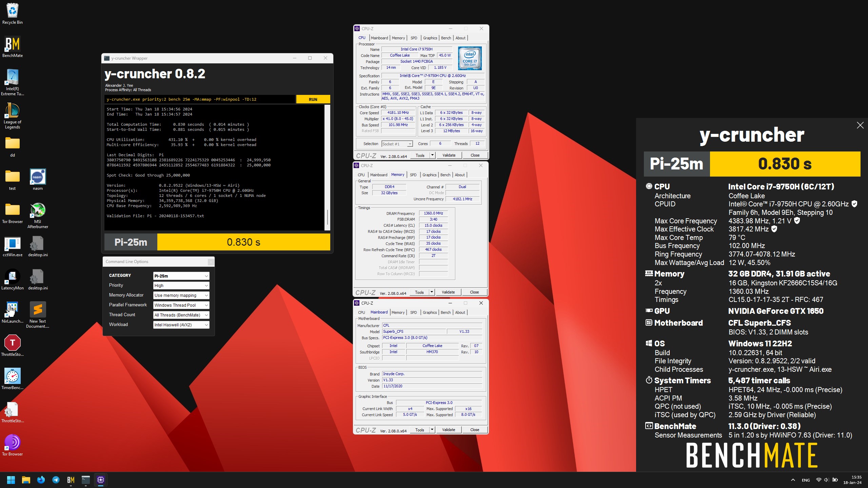The height and width of the screenshot is (488, 868).
Task: Open Intel Extreme Tuning Utility shortcut
Action: click(13, 82)
